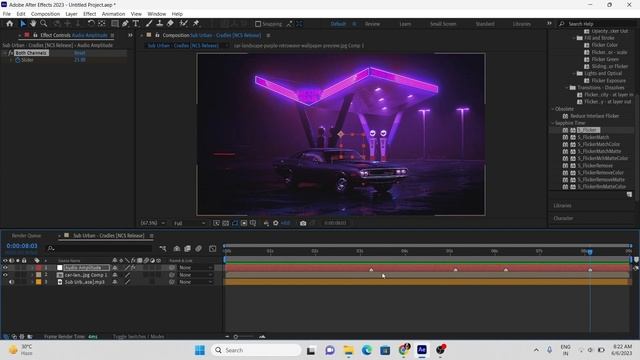
Task: Select the Pen tool
Action: point(125,24)
